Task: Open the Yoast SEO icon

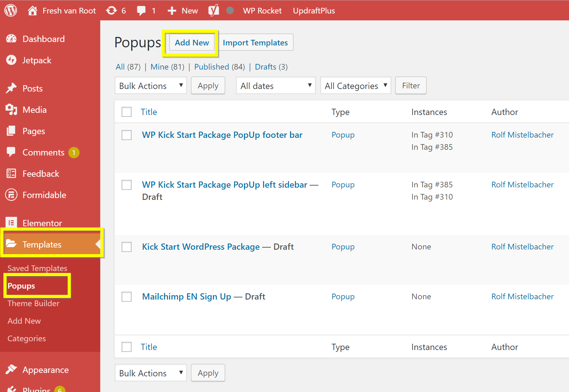Action: [x=214, y=10]
